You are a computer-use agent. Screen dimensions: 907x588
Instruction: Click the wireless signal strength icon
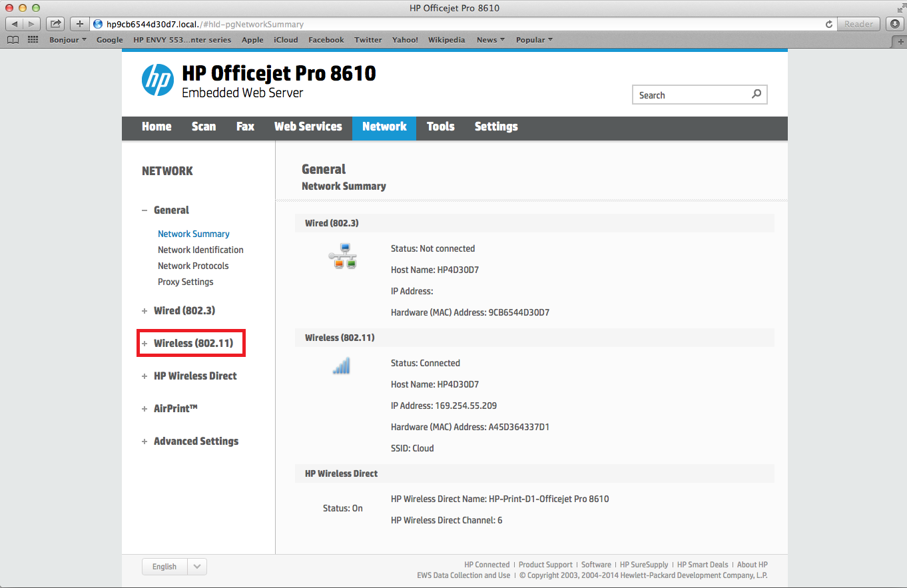pos(342,366)
